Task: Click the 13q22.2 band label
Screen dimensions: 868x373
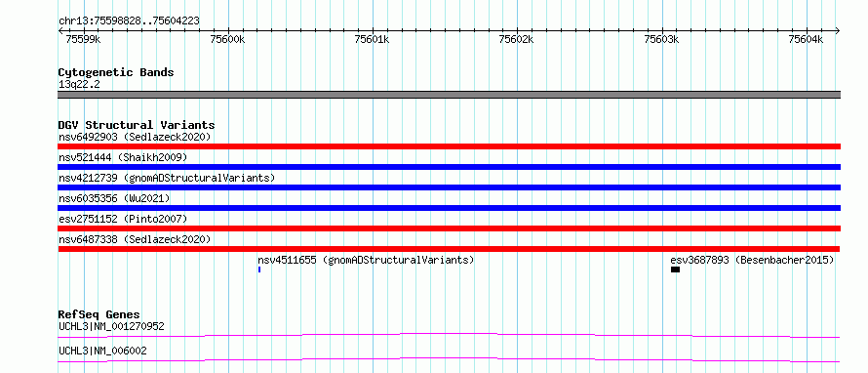Action: (x=79, y=85)
